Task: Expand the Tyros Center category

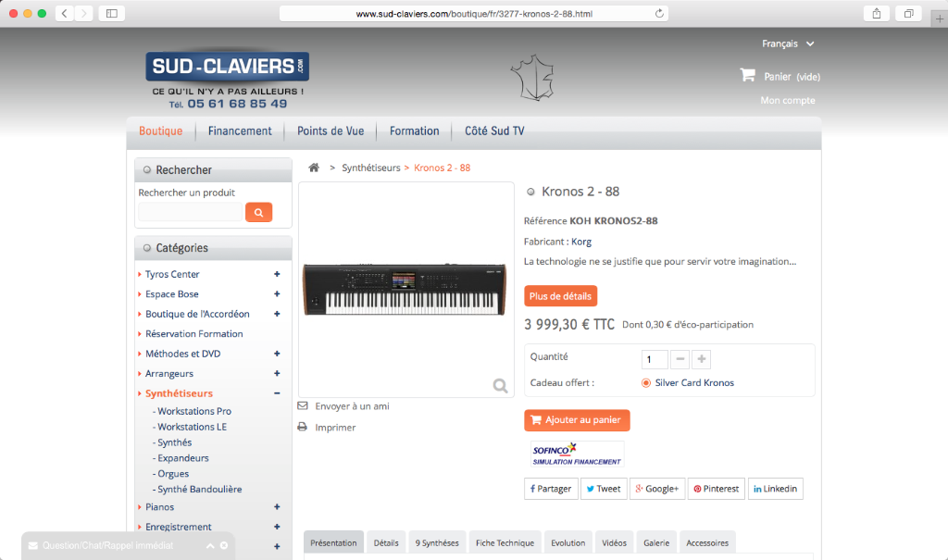Action: click(x=277, y=274)
